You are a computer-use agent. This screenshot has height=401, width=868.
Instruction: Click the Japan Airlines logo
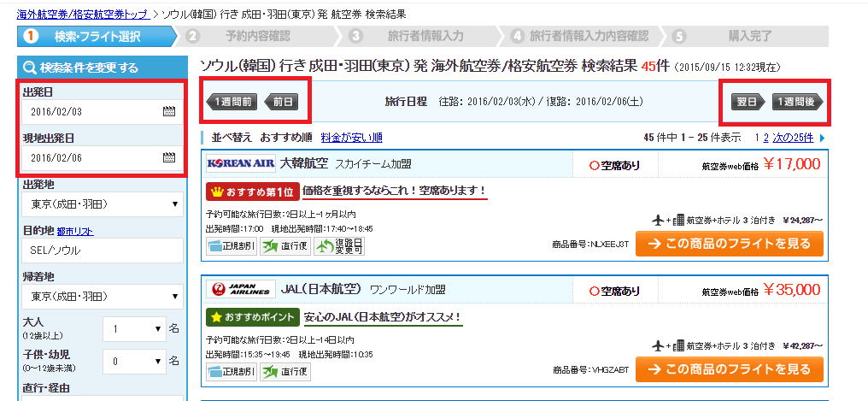click(x=240, y=289)
